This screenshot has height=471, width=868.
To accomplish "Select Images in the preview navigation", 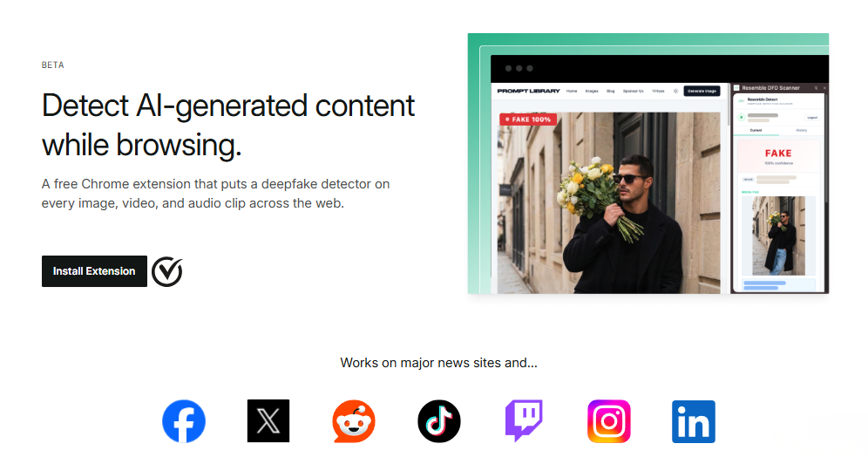I will tap(592, 91).
